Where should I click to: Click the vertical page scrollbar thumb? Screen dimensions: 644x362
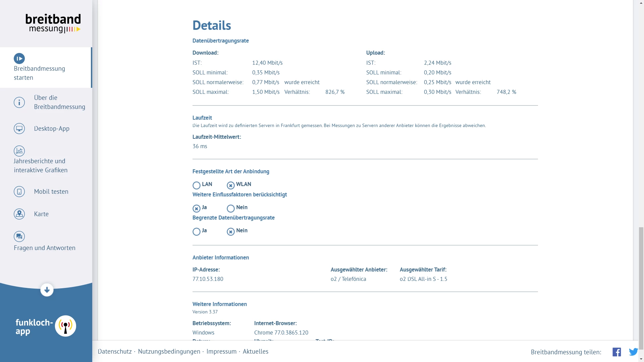pyautogui.click(x=641, y=288)
